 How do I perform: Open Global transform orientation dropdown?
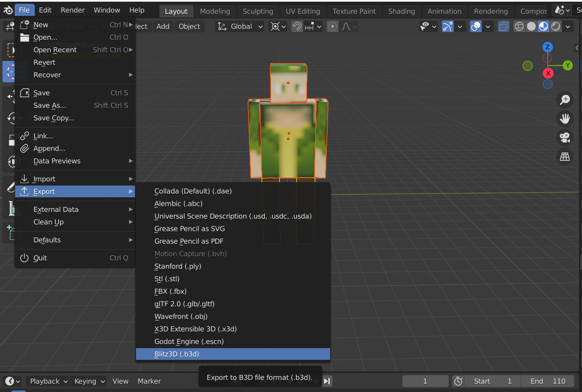[x=240, y=26]
